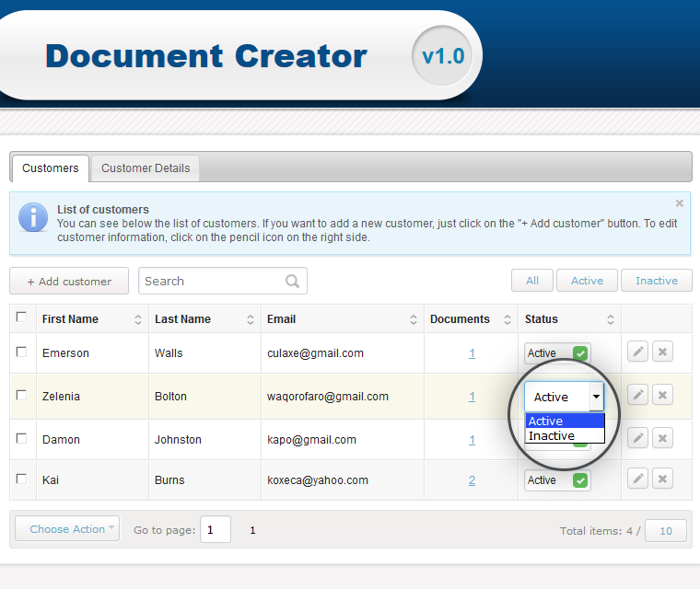The width and height of the screenshot is (700, 589).
Task: Delete Emerson Walls with X icon
Action: (x=662, y=352)
